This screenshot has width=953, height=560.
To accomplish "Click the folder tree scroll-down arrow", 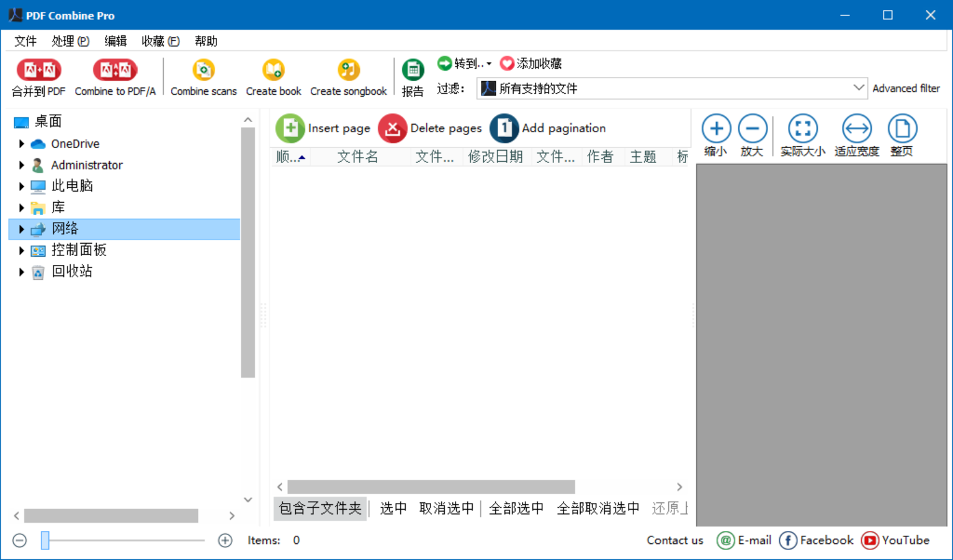I will click(248, 500).
